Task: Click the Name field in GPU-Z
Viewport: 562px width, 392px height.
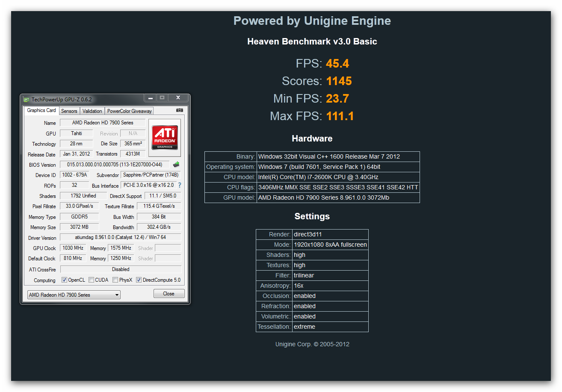Action: 103,123
